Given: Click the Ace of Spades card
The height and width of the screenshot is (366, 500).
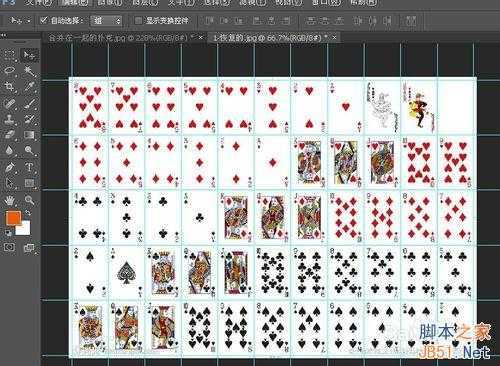Looking at the screenshot, I should 126,273.
